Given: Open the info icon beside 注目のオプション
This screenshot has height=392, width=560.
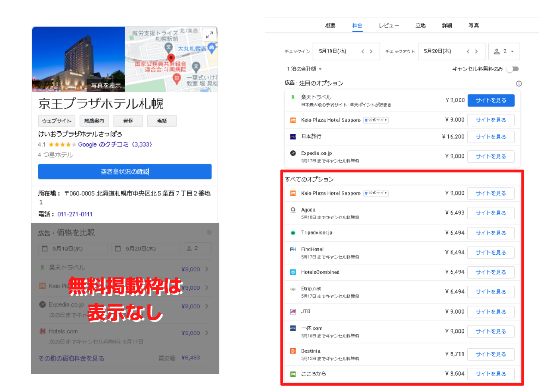Looking at the screenshot, I should tap(519, 84).
